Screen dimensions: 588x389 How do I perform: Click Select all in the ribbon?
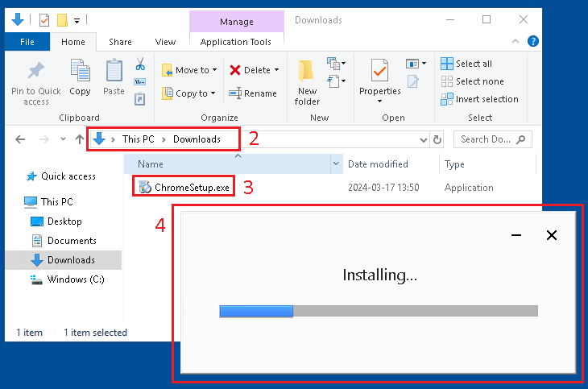pos(473,64)
